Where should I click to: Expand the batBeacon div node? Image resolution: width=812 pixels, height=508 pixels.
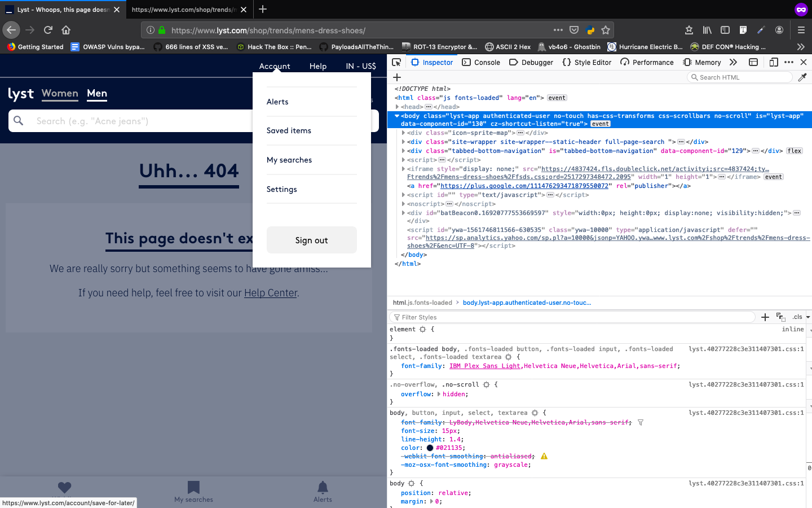pyautogui.click(x=403, y=213)
